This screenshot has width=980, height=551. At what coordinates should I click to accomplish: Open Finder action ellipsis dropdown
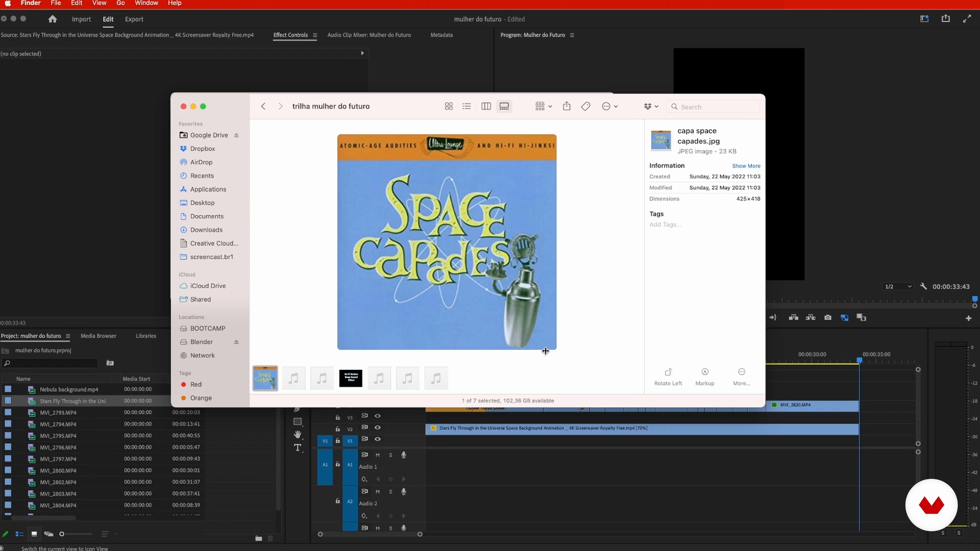coord(610,106)
